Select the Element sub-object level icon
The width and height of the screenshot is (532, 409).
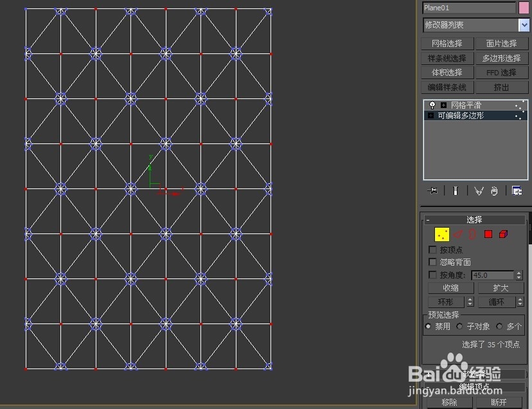[503, 234]
